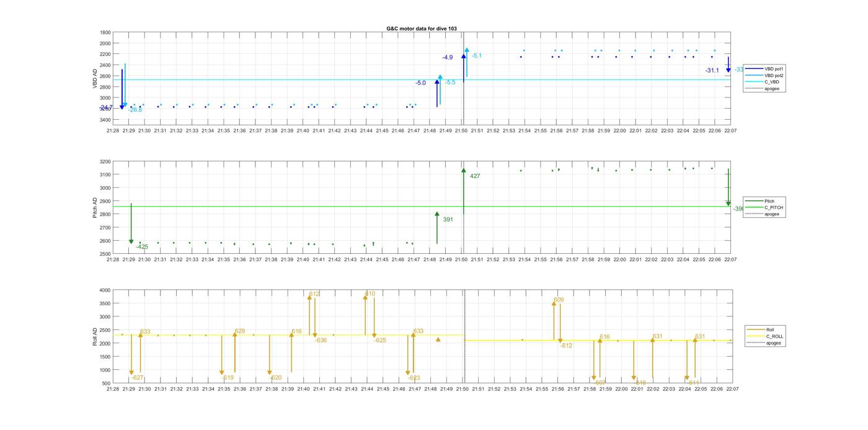Image resolution: width=868 pixels, height=430 pixels.
Task: Click the "21:28" x-tick under the VBD plot
Action: 113,131
